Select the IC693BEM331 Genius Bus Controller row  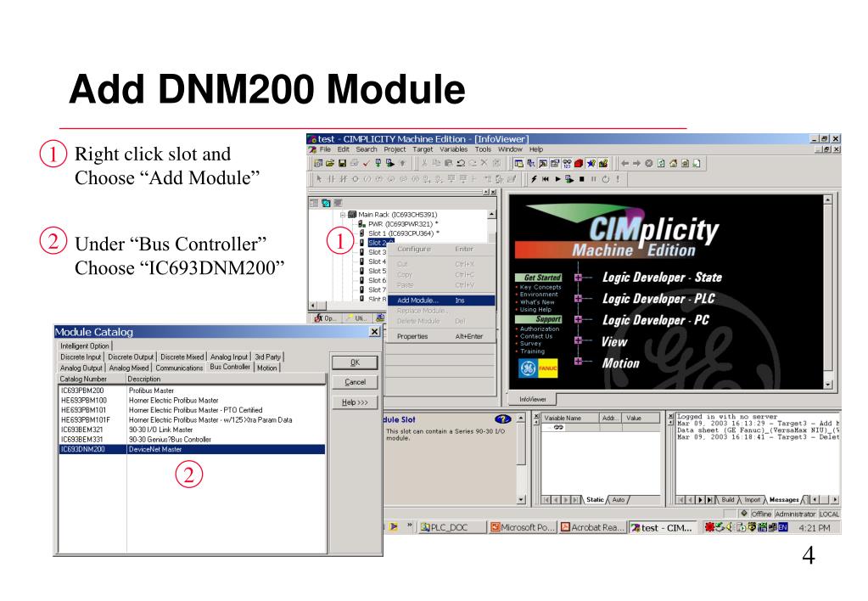tap(192, 439)
